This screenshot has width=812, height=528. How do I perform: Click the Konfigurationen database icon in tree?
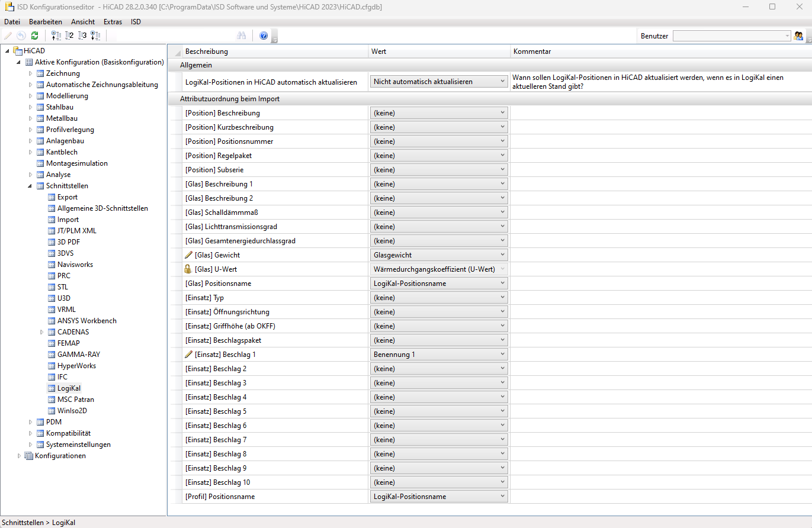(29, 456)
